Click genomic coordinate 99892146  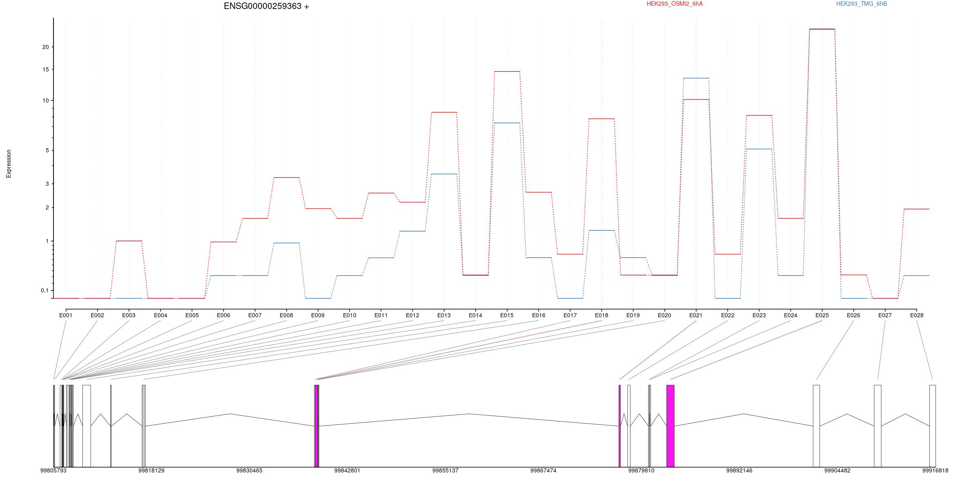[739, 470]
